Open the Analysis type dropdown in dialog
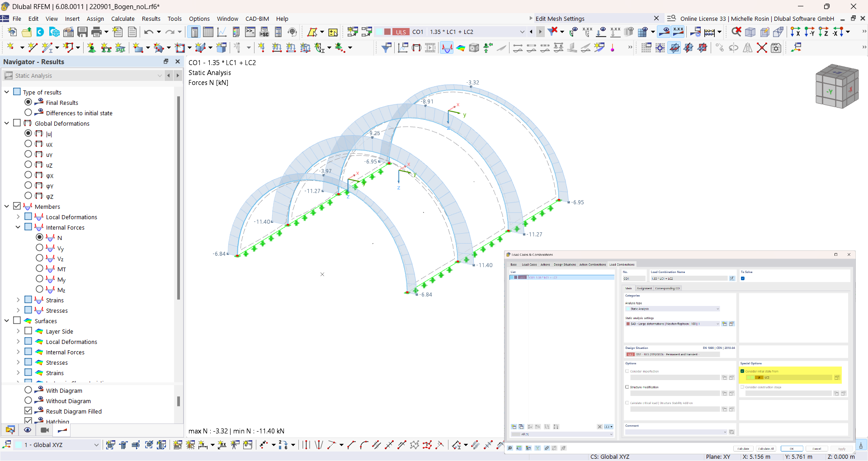 click(x=673, y=309)
